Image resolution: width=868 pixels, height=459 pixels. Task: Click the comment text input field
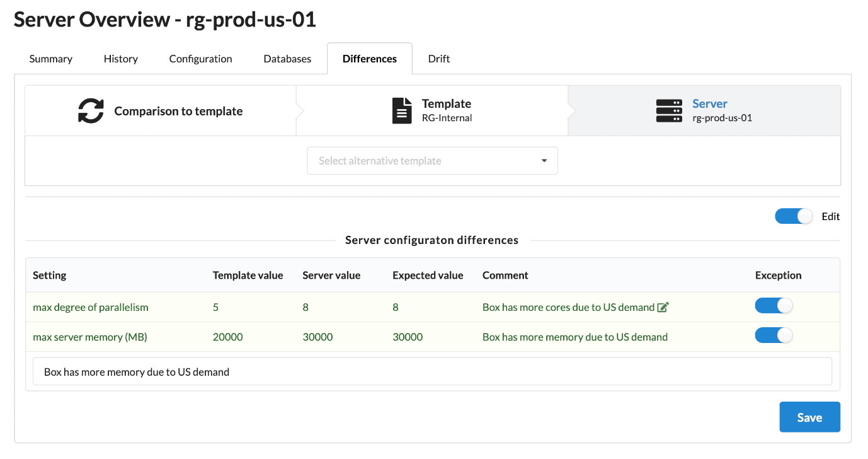(x=432, y=372)
